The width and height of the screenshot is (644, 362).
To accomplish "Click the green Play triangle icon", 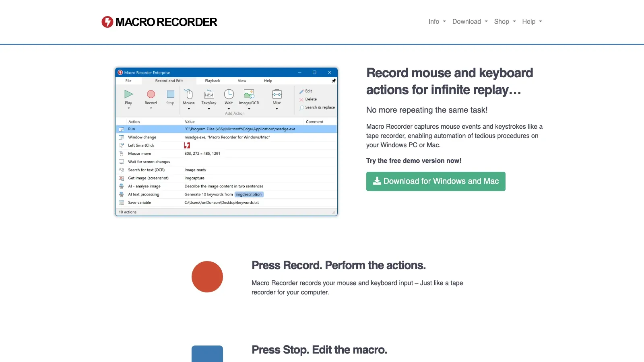I will coord(129,94).
